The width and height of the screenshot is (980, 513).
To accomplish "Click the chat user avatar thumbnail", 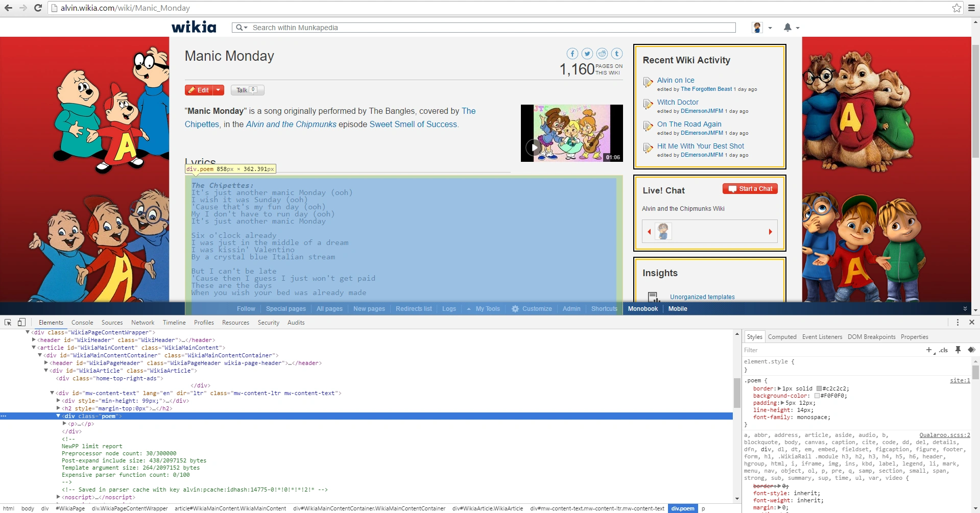I will point(663,231).
